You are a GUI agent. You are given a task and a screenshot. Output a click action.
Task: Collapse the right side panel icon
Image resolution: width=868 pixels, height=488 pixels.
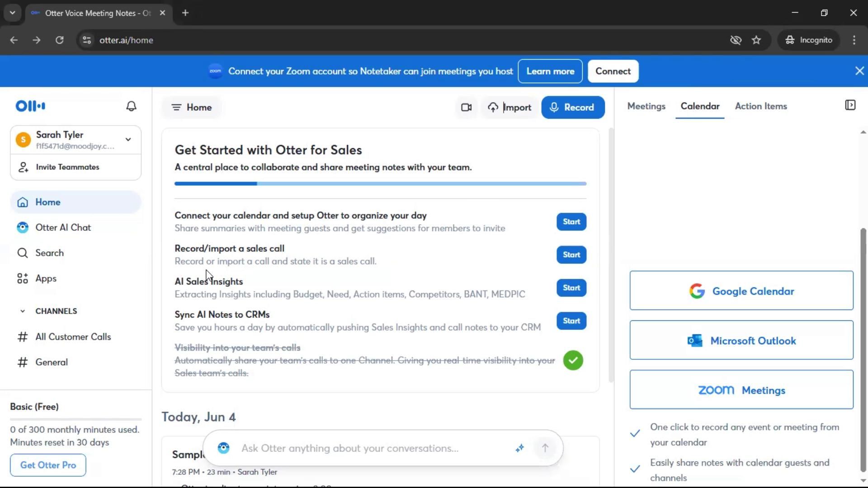pos(850,106)
